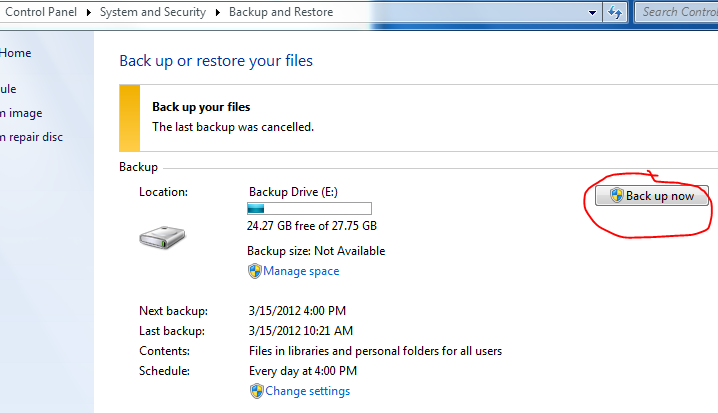
Task: Click the shield icon beside Manage space
Action: point(254,271)
